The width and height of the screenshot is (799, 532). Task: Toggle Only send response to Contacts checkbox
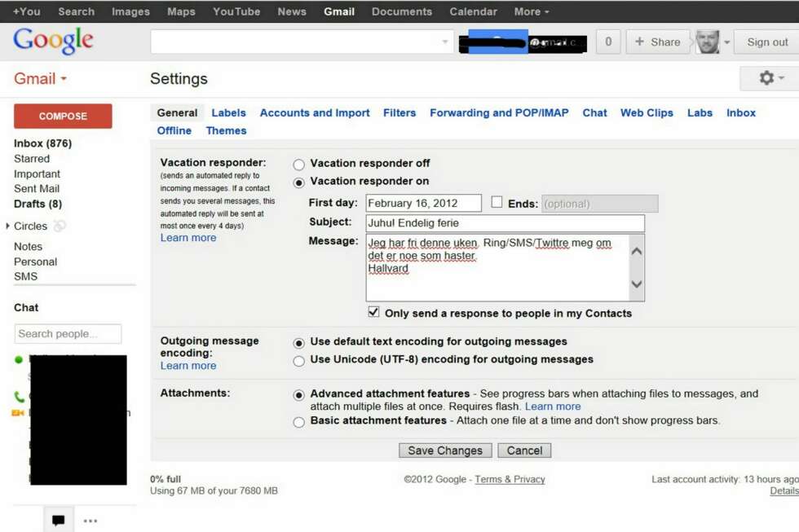point(373,312)
